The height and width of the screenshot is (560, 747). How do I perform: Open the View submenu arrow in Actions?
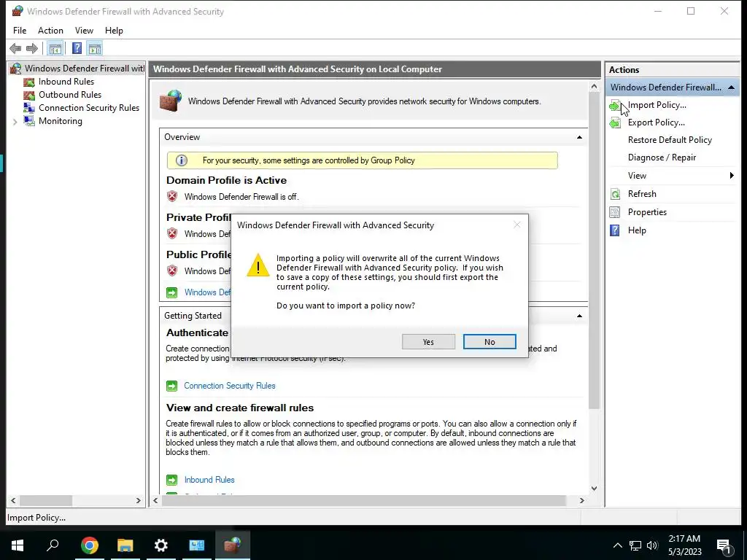pos(732,176)
